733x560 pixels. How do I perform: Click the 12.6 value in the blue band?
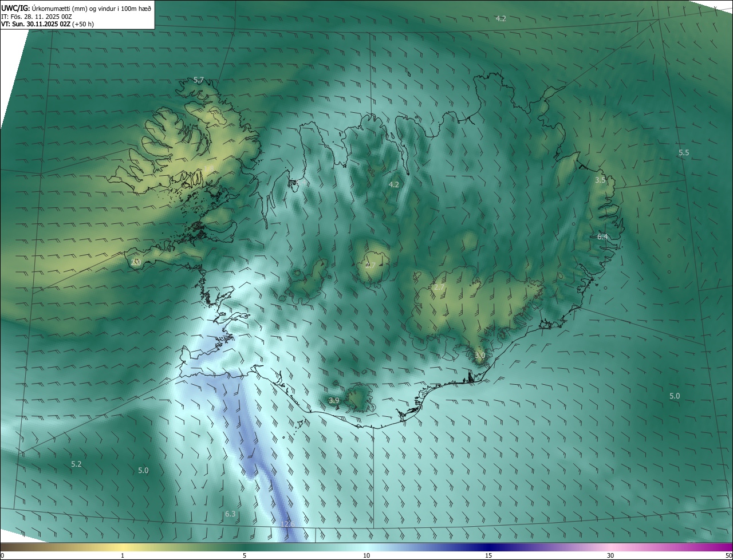(x=287, y=524)
